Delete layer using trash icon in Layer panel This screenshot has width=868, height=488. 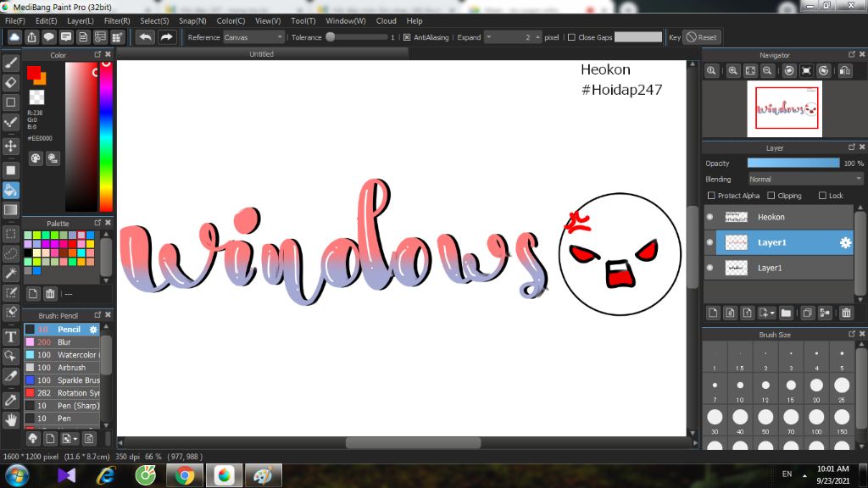pyautogui.click(x=846, y=313)
